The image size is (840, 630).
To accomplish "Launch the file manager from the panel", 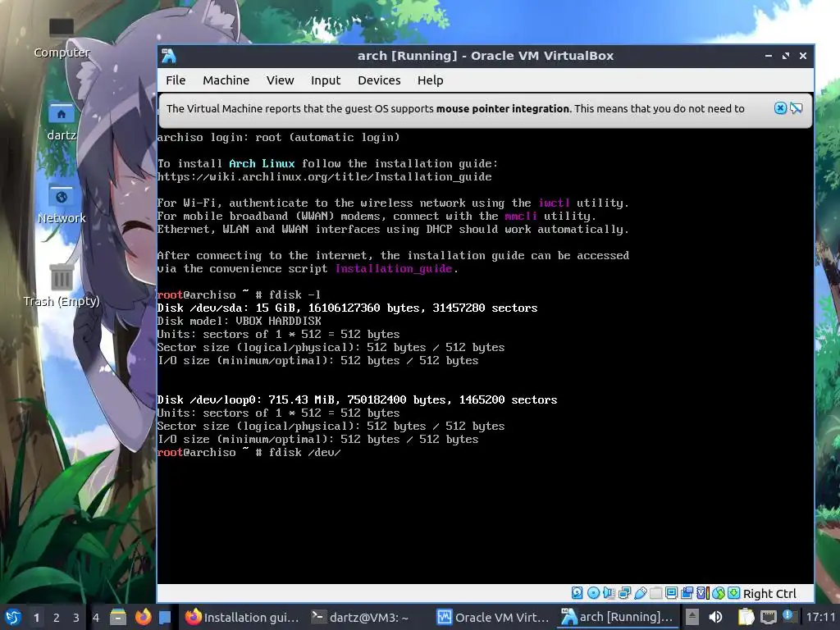I will click(x=118, y=617).
